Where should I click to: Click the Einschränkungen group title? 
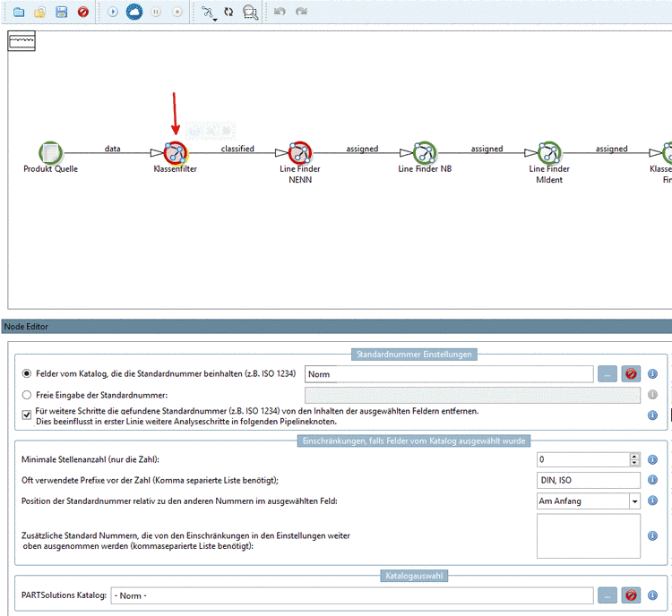click(414, 441)
